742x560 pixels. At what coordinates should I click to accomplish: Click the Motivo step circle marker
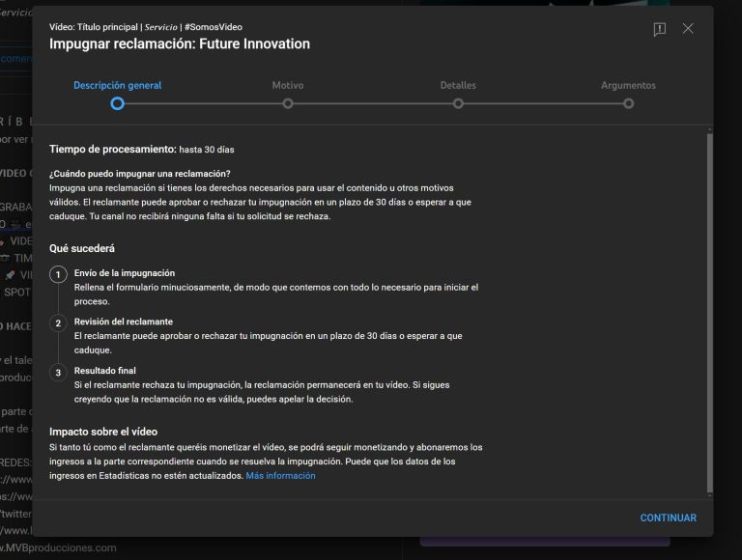click(288, 103)
